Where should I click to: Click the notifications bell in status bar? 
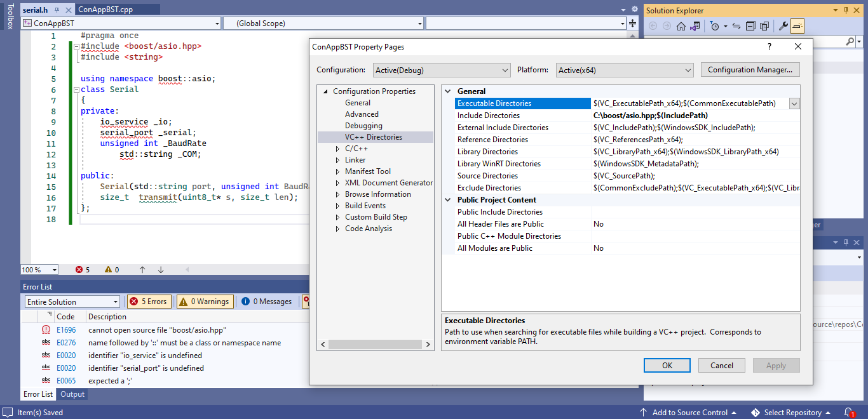click(848, 412)
